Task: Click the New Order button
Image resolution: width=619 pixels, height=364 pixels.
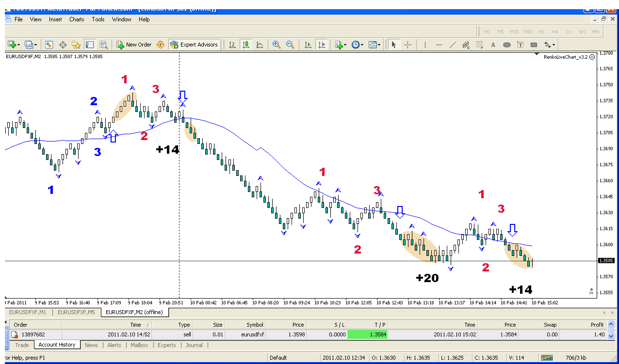Action: [134, 45]
